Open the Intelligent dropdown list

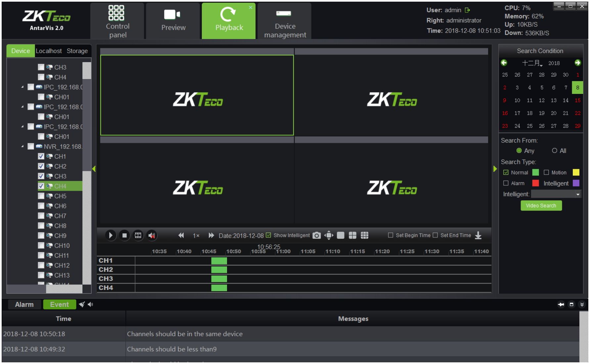pyautogui.click(x=578, y=194)
